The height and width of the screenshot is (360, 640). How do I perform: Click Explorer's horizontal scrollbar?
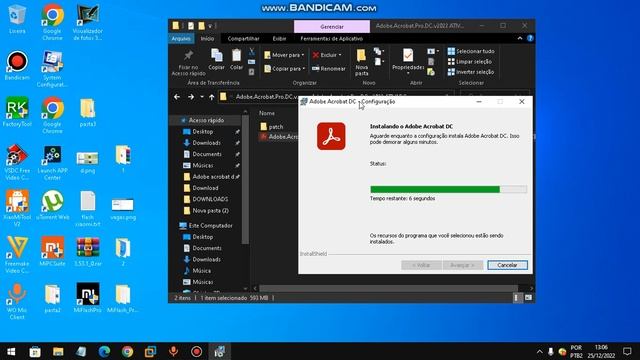[x=389, y=289]
